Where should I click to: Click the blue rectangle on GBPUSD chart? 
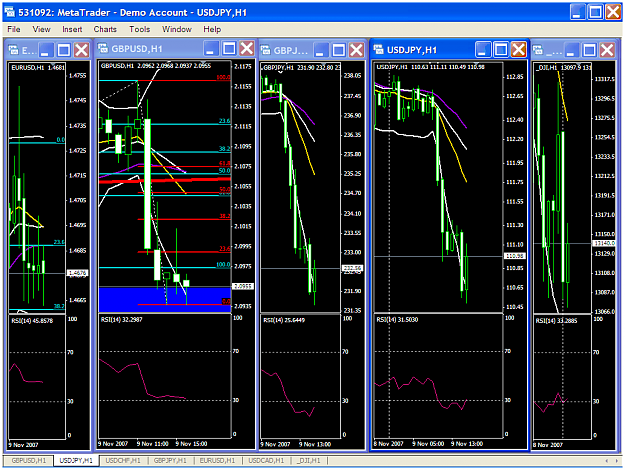pyautogui.click(x=164, y=299)
